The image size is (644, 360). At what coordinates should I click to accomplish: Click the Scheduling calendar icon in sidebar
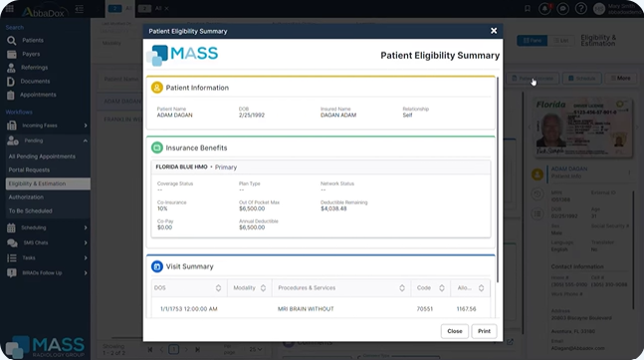pyautogui.click(x=11, y=228)
